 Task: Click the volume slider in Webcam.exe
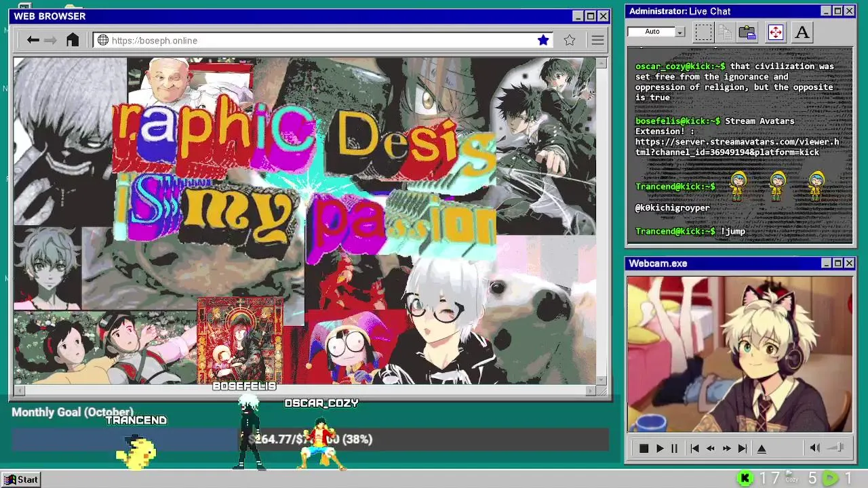[837, 447]
